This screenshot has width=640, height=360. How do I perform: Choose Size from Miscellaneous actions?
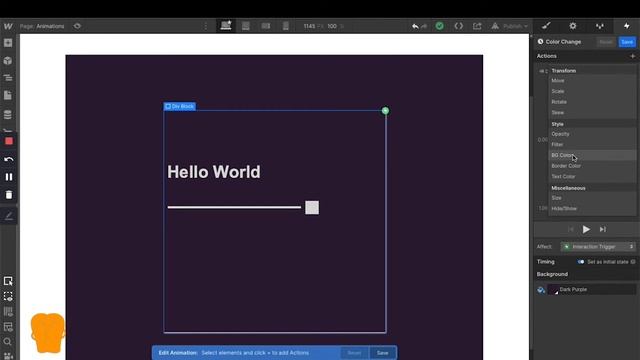coord(592,198)
